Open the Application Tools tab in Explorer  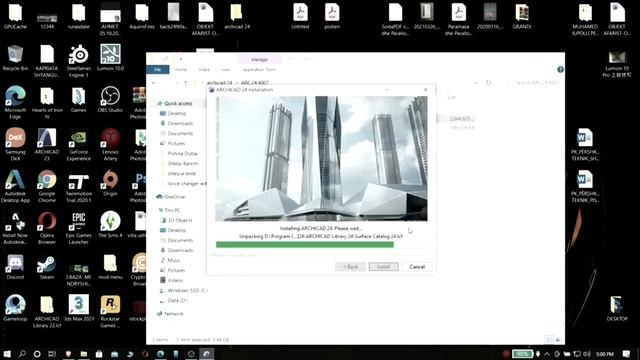(x=259, y=70)
